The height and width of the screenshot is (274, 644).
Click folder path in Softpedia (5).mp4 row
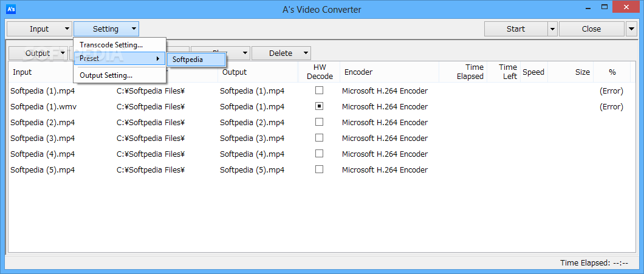151,170
